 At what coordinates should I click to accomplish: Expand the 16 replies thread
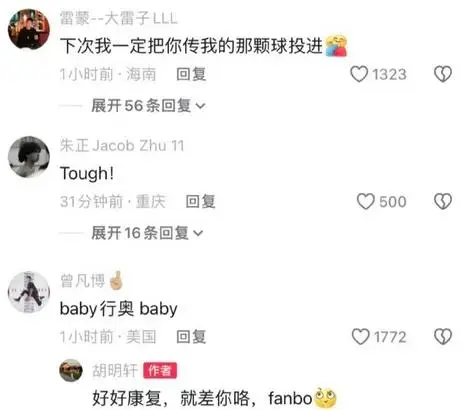(147, 233)
